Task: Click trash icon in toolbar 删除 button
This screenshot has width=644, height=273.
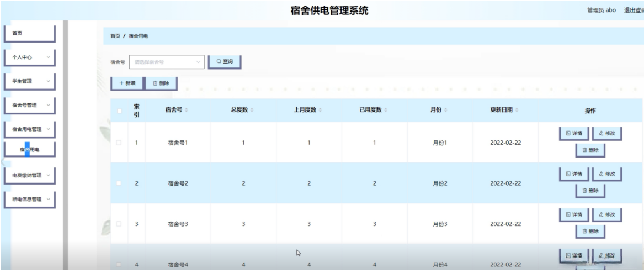Action: point(155,83)
